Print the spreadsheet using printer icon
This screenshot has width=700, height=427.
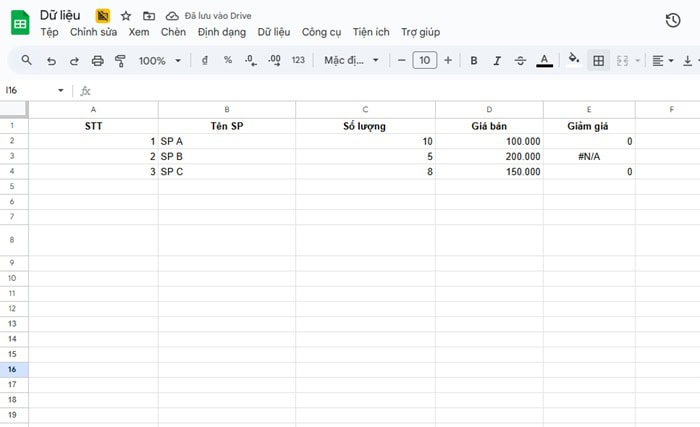(97, 61)
